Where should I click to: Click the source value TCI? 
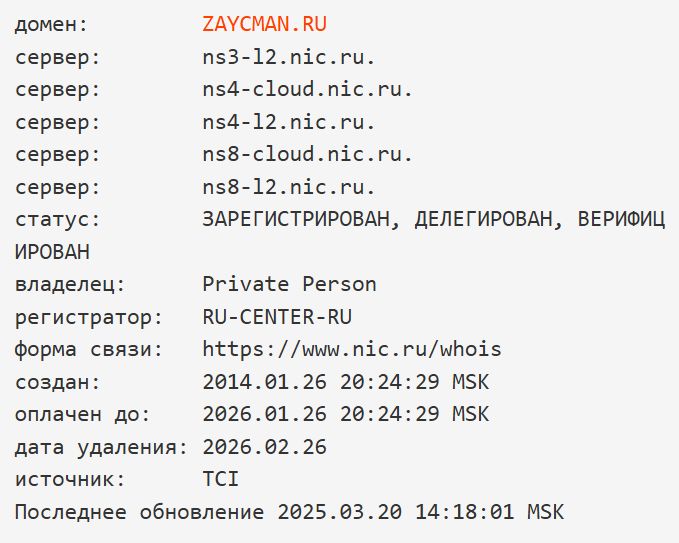point(220,479)
